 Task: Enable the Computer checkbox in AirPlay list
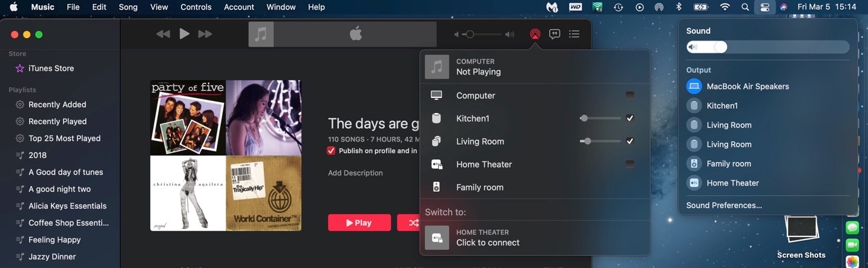coord(630,96)
